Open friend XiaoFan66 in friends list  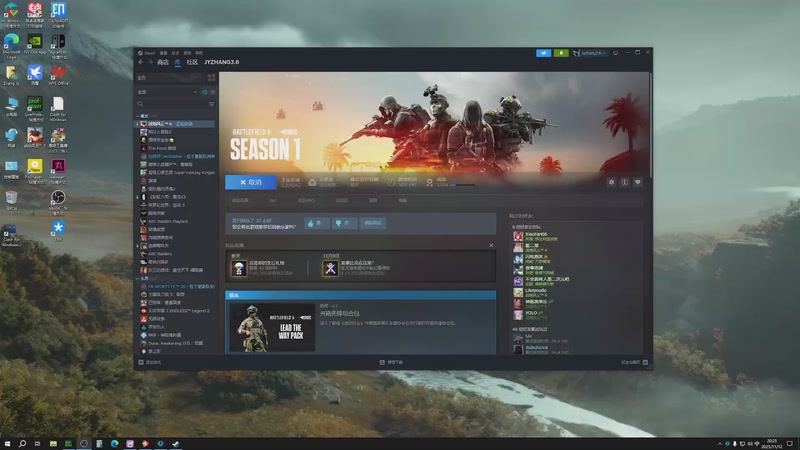[536, 236]
